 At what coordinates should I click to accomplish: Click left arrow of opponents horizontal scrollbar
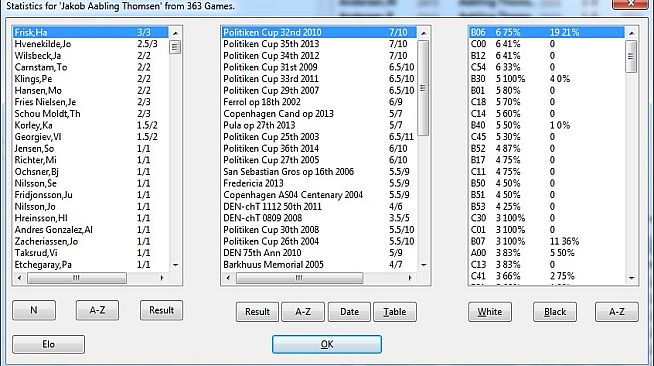pos(19,278)
